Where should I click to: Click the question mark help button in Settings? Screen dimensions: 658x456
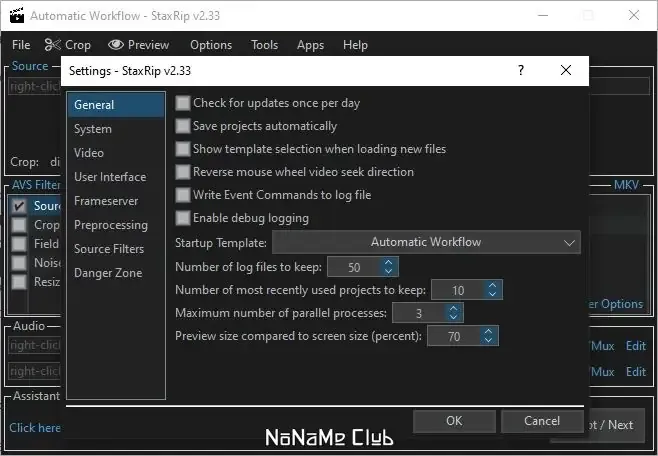(521, 70)
